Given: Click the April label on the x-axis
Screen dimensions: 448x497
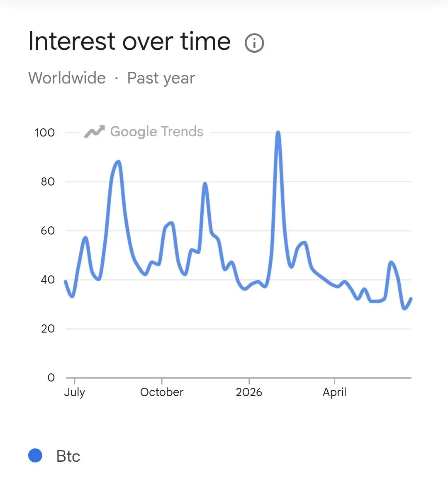Looking at the screenshot, I should (x=334, y=392).
